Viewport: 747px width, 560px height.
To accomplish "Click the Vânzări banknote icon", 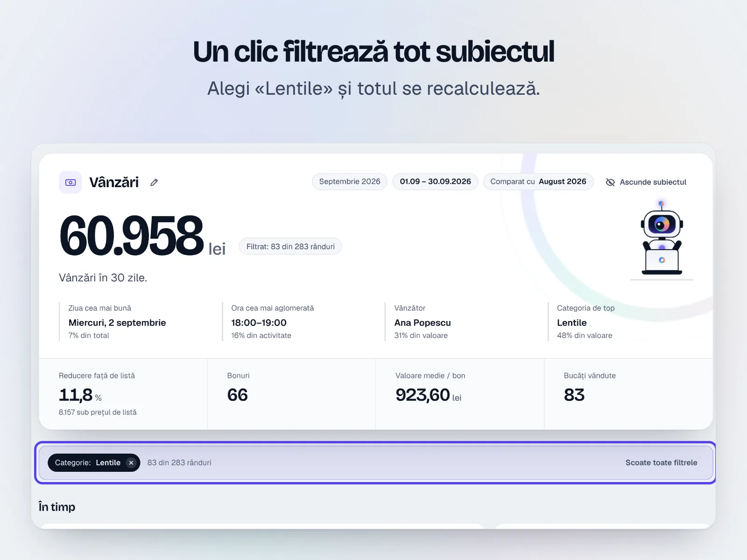I will pyautogui.click(x=70, y=182).
